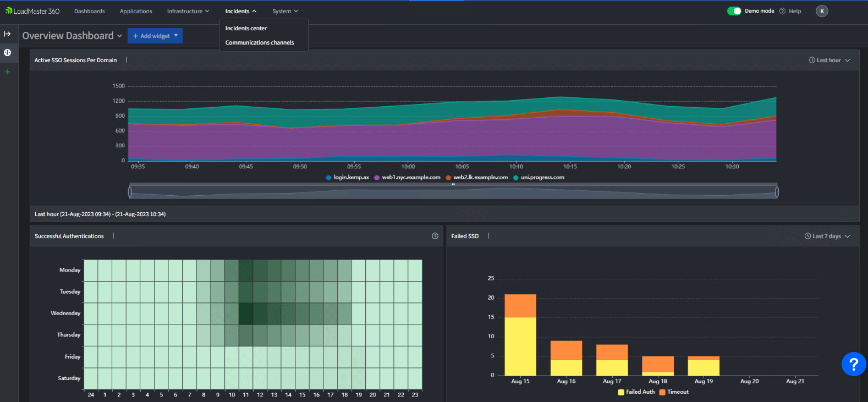The height and width of the screenshot is (402, 868).
Task: Choose Communications channels menu entry
Action: click(x=260, y=42)
